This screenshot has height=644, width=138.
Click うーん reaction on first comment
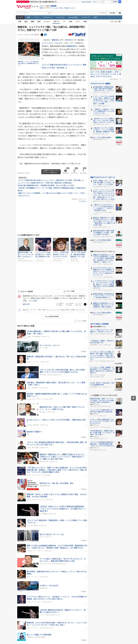(79, 304)
